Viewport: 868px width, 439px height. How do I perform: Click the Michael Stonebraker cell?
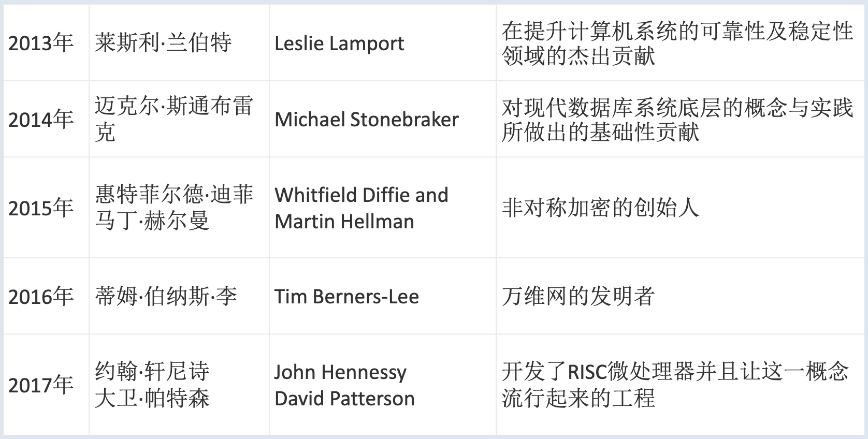coord(383,119)
